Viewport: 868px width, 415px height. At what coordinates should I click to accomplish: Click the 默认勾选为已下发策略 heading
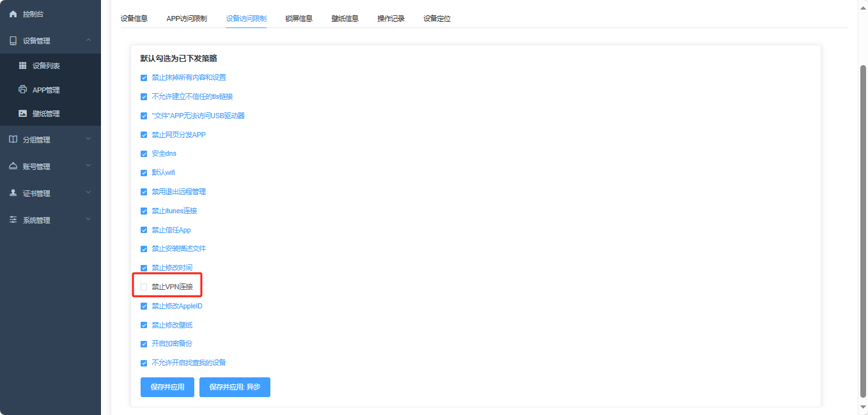pyautogui.click(x=179, y=58)
